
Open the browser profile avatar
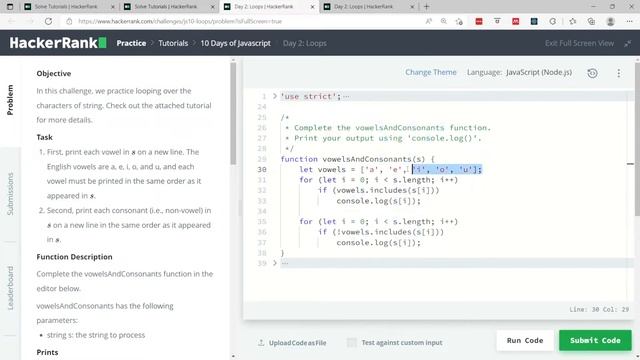pyautogui.click(x=611, y=21)
